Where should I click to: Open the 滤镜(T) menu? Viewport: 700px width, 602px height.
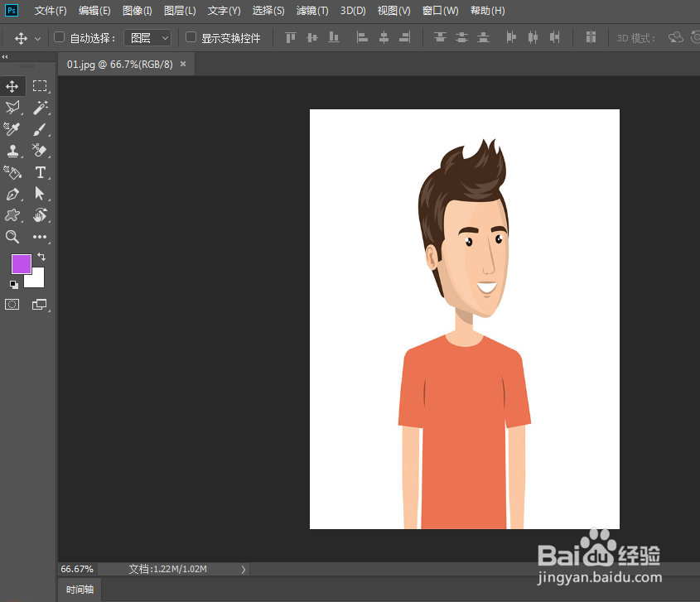tap(311, 11)
